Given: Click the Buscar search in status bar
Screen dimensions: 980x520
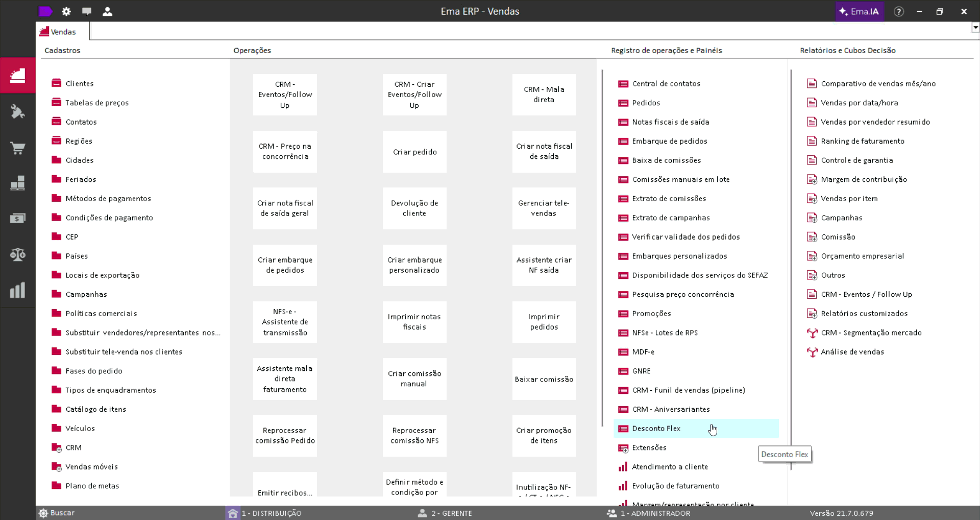Looking at the screenshot, I should coord(57,513).
